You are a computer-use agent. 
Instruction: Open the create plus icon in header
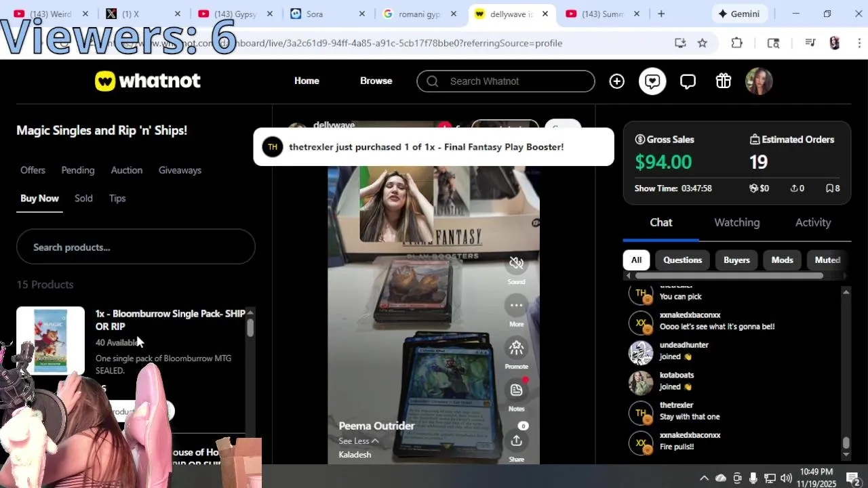pos(616,81)
